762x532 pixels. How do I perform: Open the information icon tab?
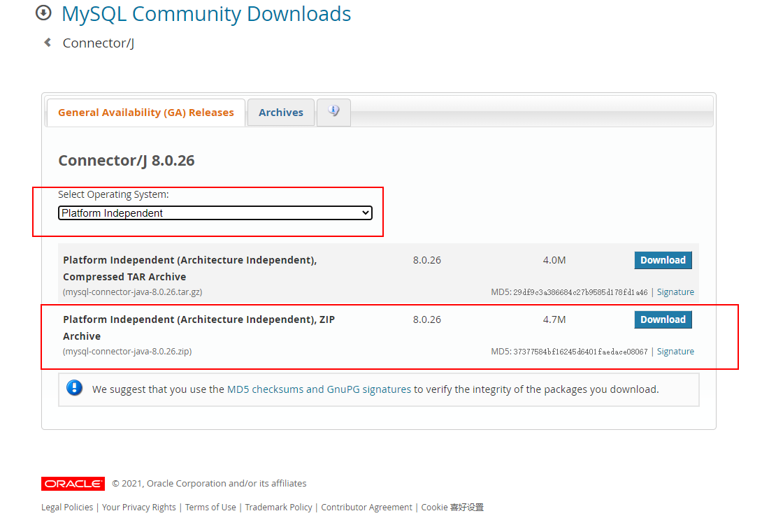click(333, 112)
